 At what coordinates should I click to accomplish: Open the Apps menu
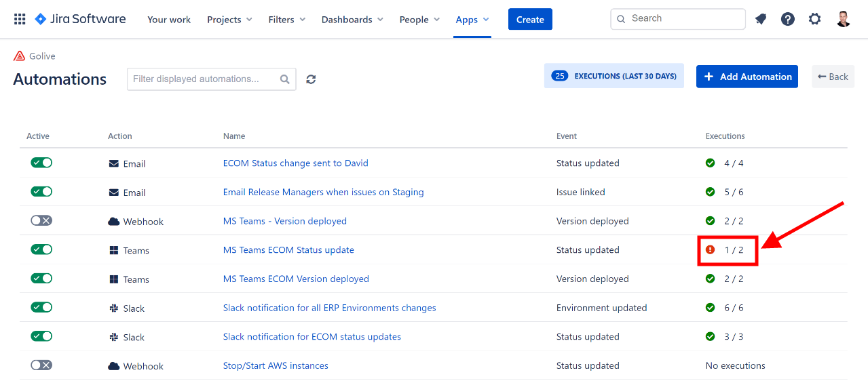pyautogui.click(x=472, y=20)
